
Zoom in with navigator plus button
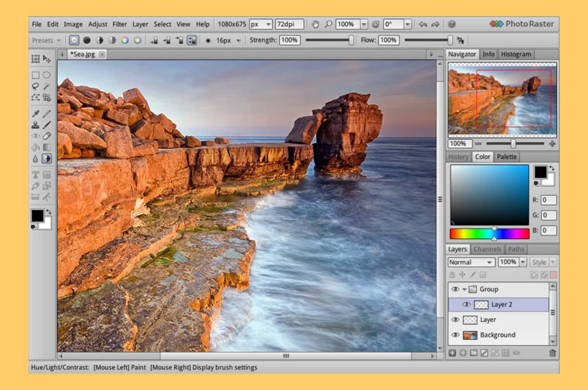(552, 143)
